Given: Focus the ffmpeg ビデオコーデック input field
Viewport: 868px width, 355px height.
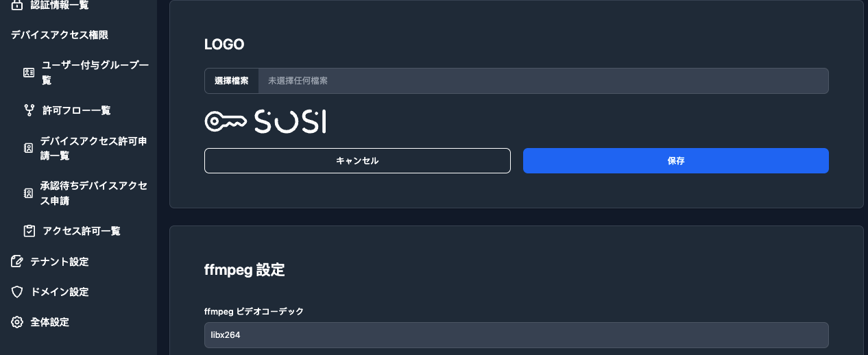Looking at the screenshot, I should pyautogui.click(x=516, y=335).
